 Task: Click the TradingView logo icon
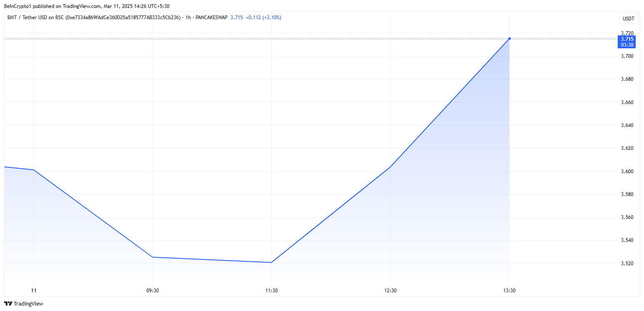tap(8, 304)
